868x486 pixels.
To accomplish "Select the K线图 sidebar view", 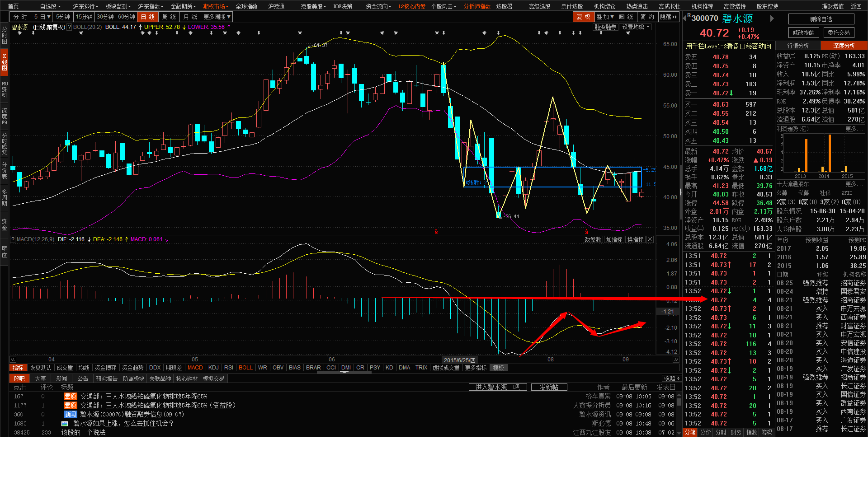I will (5, 62).
